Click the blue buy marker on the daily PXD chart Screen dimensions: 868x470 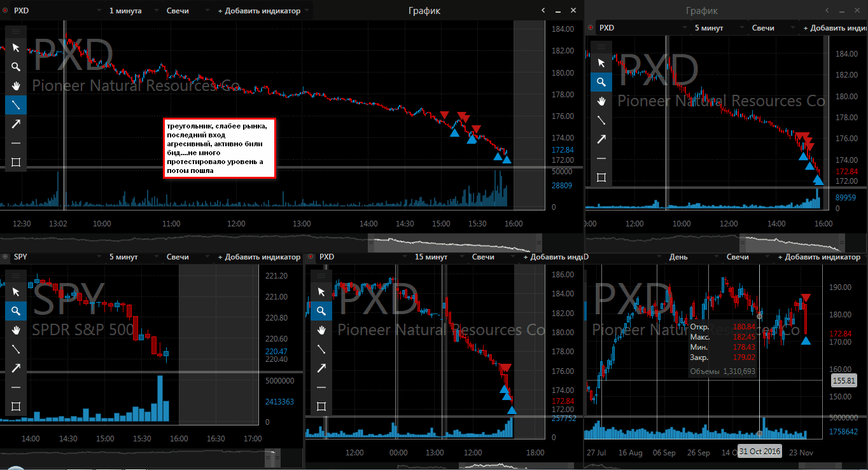pos(806,341)
